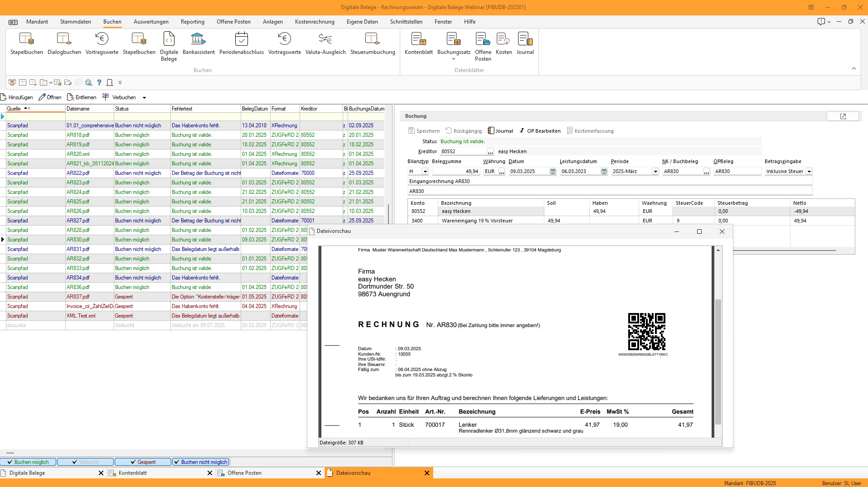Toggle the Gespert filter
Viewport: 868px width, 487px height.
pyautogui.click(x=142, y=462)
